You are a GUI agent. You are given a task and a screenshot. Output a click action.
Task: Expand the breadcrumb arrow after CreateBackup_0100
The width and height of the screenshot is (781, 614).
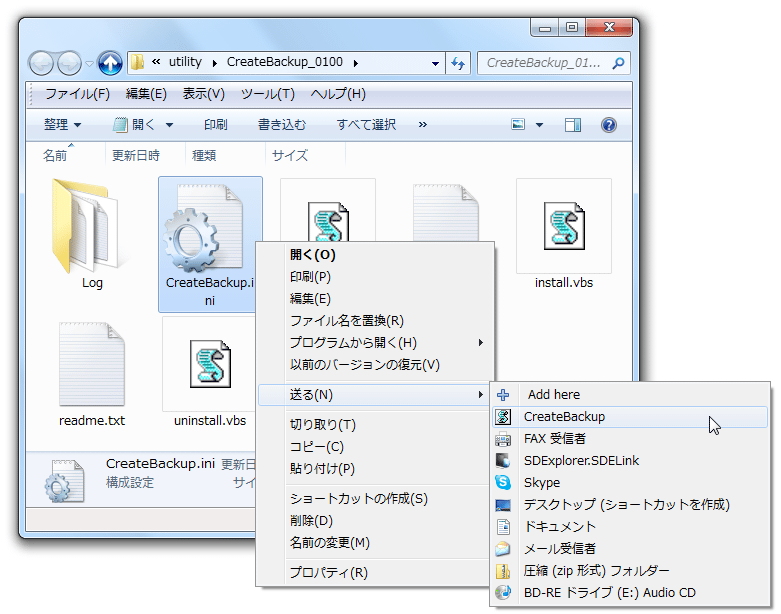pos(356,63)
